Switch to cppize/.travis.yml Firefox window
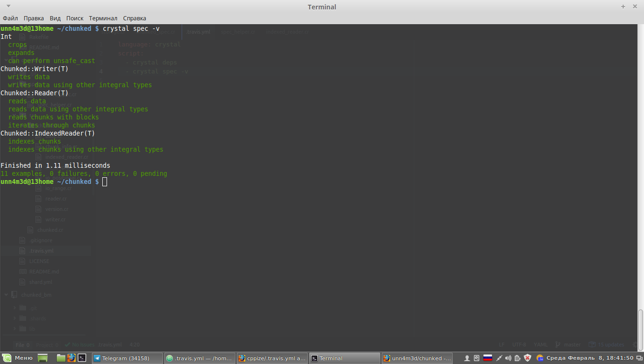Viewport: 644px width, 364px height. (272, 358)
